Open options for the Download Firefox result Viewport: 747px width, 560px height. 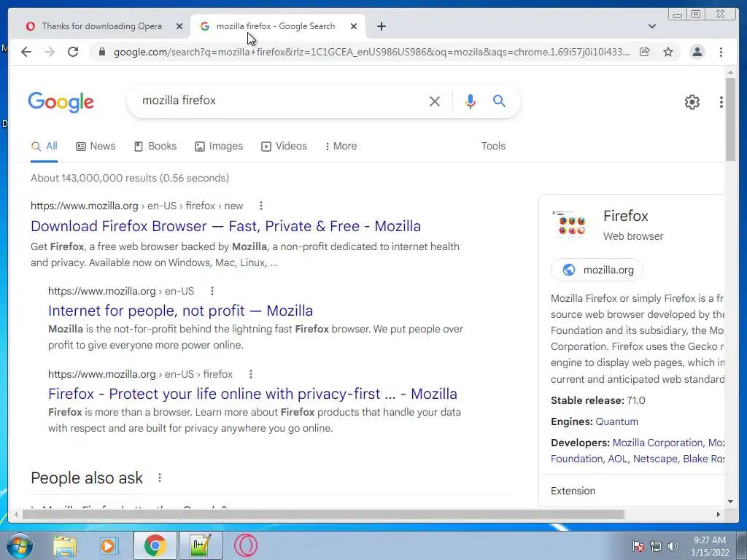click(260, 206)
